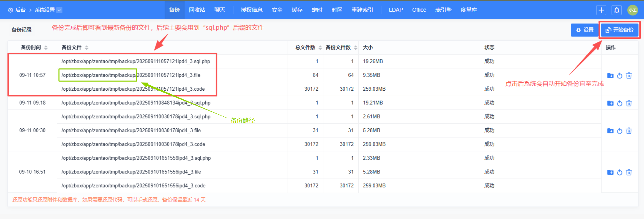The width and height of the screenshot is (644, 219).
Task: Sort by 备份时间 column arrows
Action: point(46,48)
